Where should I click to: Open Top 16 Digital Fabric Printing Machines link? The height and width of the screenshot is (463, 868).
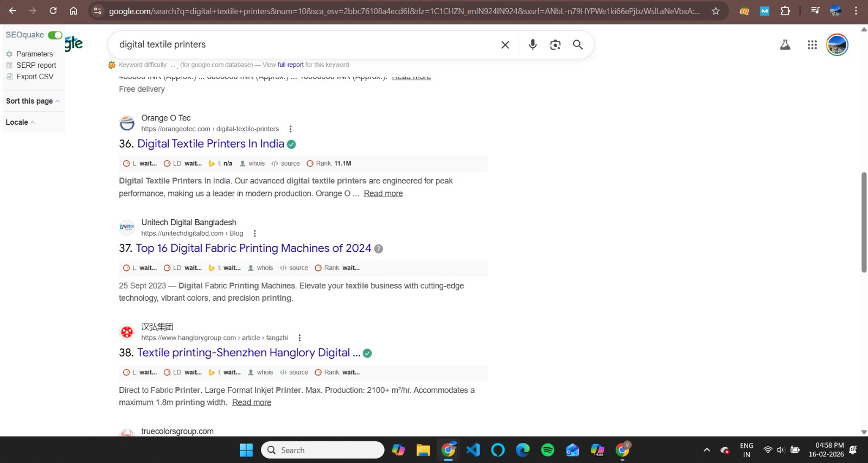tap(253, 248)
